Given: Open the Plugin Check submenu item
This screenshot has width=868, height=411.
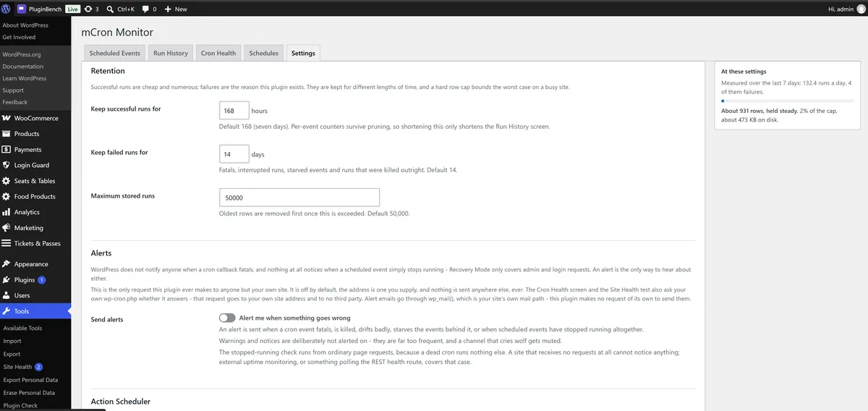Looking at the screenshot, I should (x=20, y=406).
